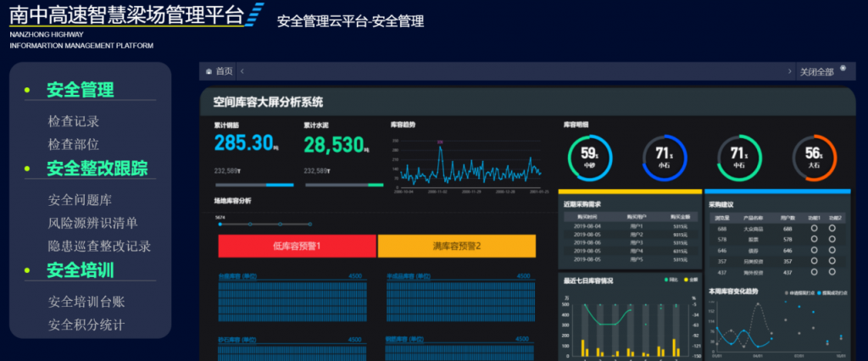Collapse the 安全培训 sidebar section
Viewport: 868px width, 361px height.
[x=80, y=270]
